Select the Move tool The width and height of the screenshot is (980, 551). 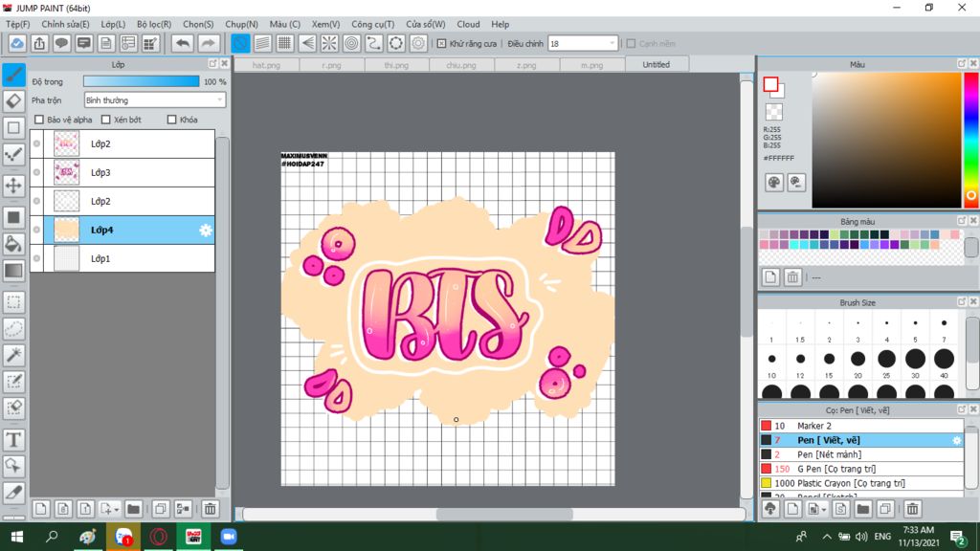pos(13,185)
